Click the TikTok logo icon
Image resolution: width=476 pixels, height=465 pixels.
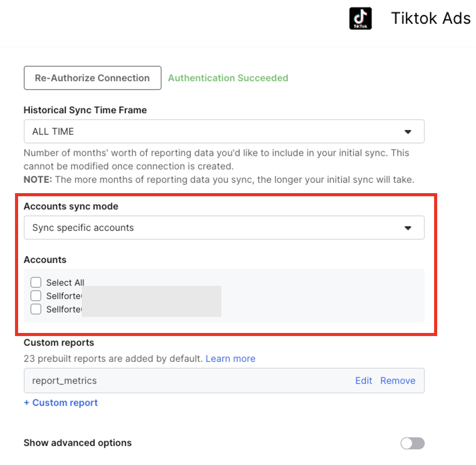coord(361,18)
